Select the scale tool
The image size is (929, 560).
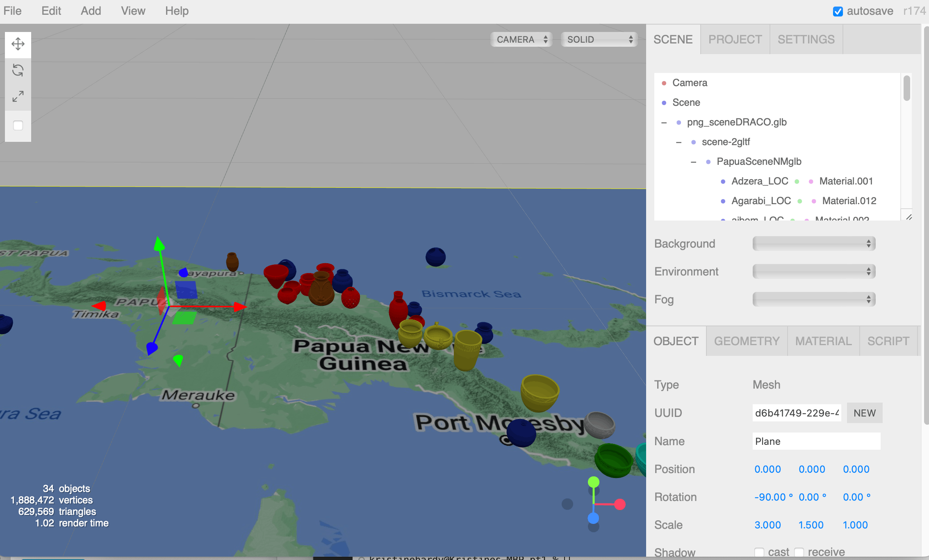click(x=18, y=96)
